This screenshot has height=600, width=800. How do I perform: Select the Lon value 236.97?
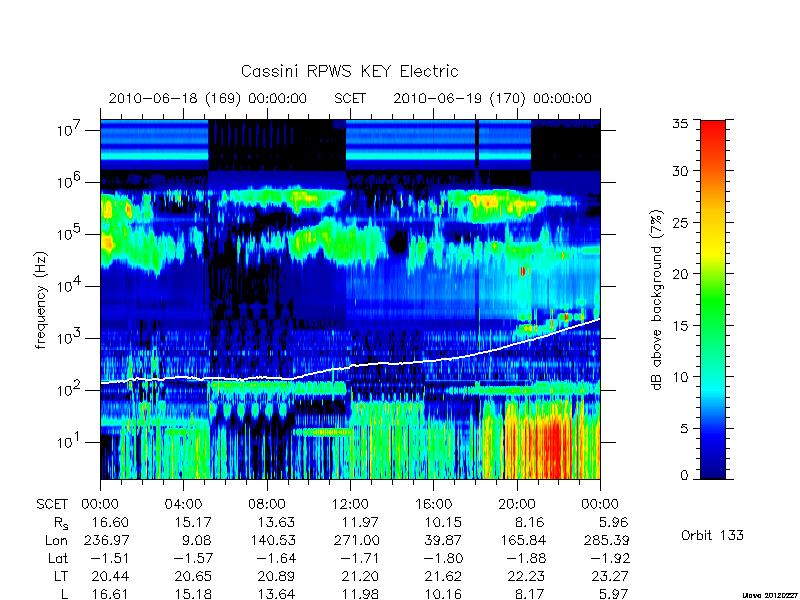point(106,540)
